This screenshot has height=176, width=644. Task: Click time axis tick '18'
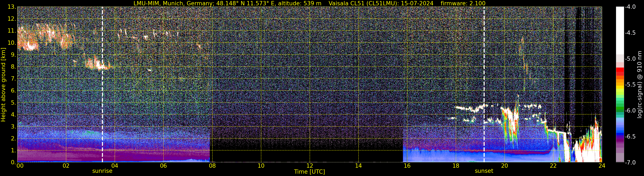456,166
